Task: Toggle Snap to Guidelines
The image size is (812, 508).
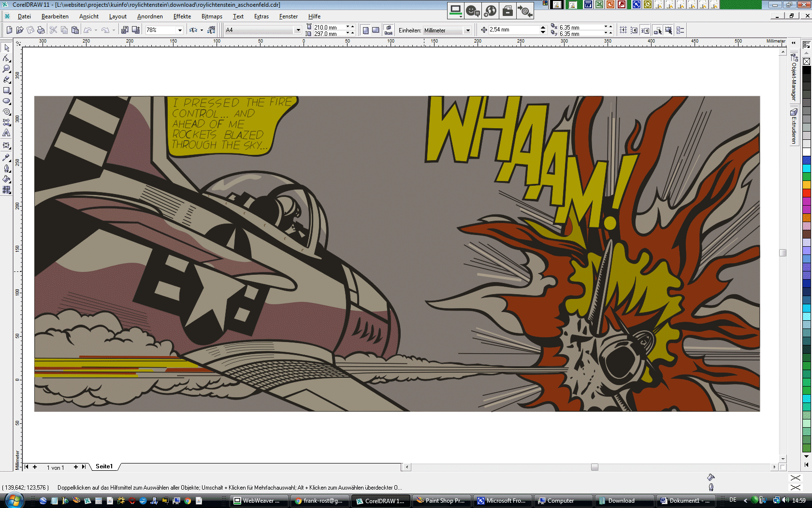Action: pyautogui.click(x=634, y=30)
